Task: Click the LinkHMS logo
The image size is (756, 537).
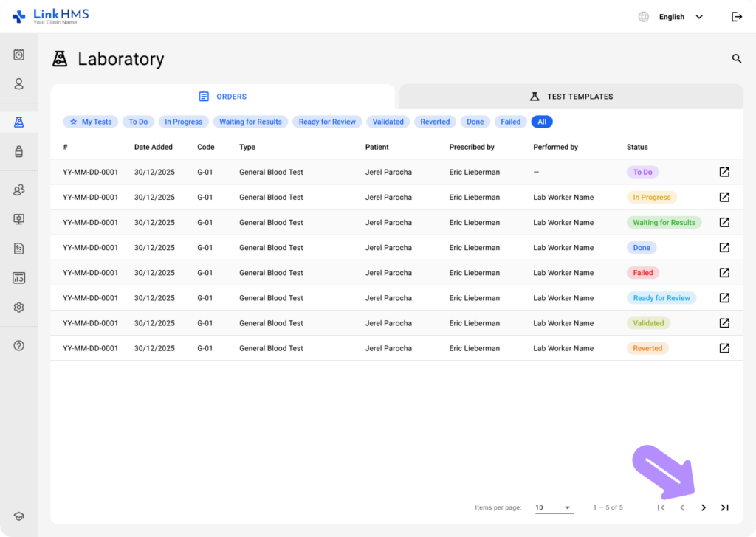Action: pyautogui.click(x=51, y=16)
